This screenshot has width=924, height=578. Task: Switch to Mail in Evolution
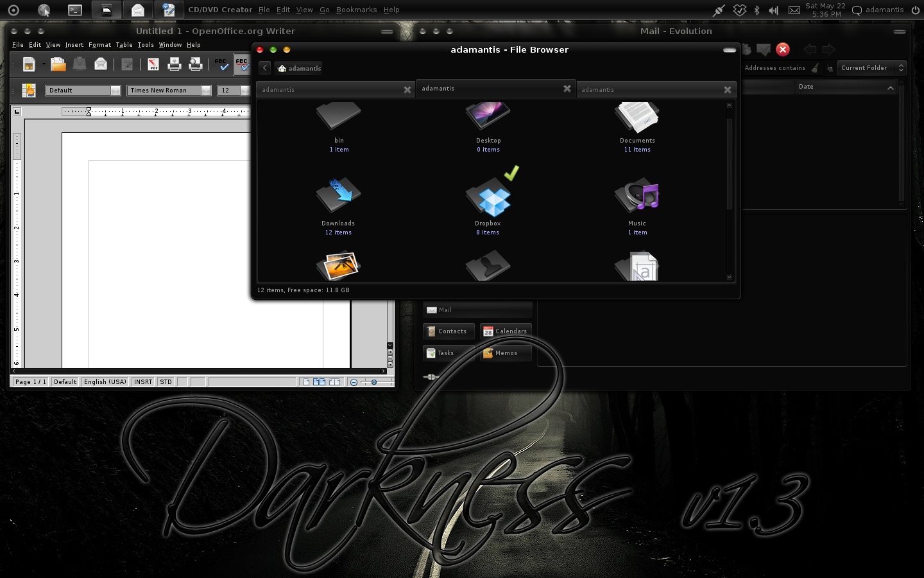pos(477,310)
